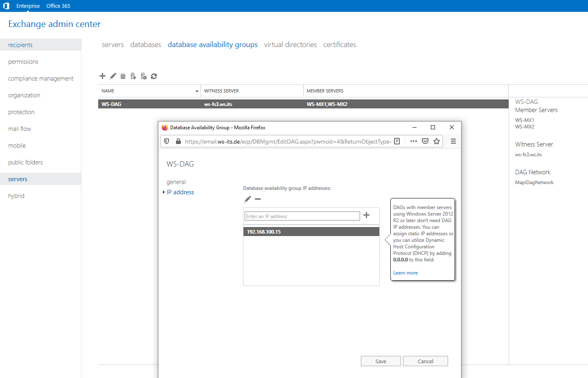This screenshot has height=378, width=588.
Task: Click the WITNESS SERVER column header
Action: (x=252, y=91)
